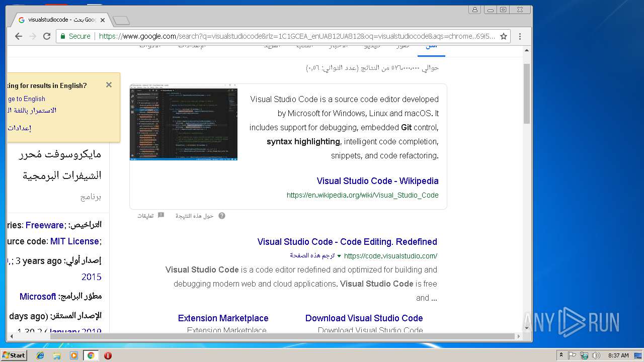Screen dimensions: 644x362
Task: Open the Chrome three-dot menu
Action: [520, 36]
